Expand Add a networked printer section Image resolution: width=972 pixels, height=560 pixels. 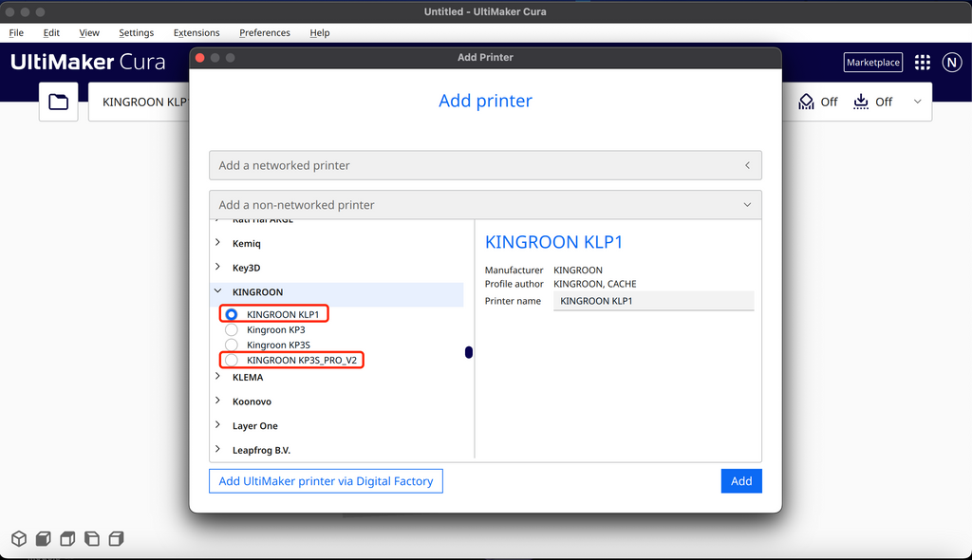(x=485, y=165)
